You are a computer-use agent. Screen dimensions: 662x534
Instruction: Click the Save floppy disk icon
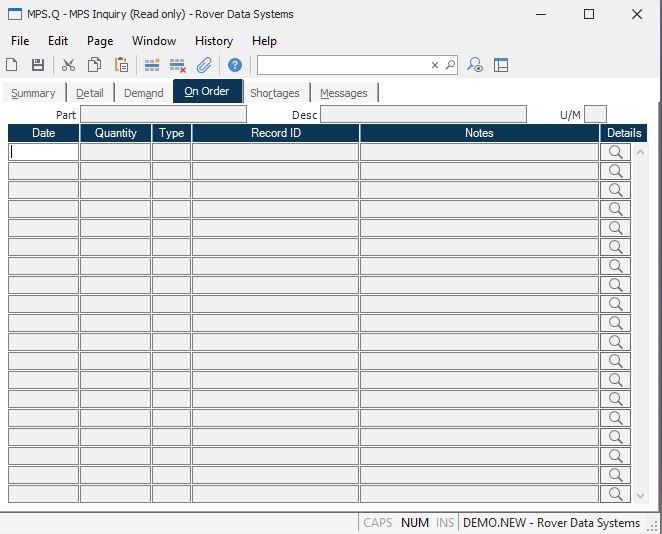tap(38, 65)
